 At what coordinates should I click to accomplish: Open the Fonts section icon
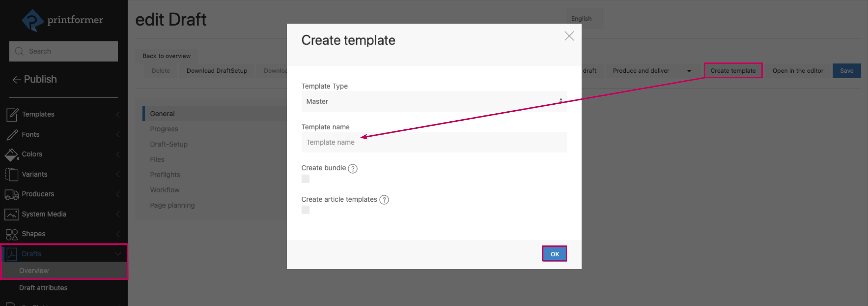11,134
